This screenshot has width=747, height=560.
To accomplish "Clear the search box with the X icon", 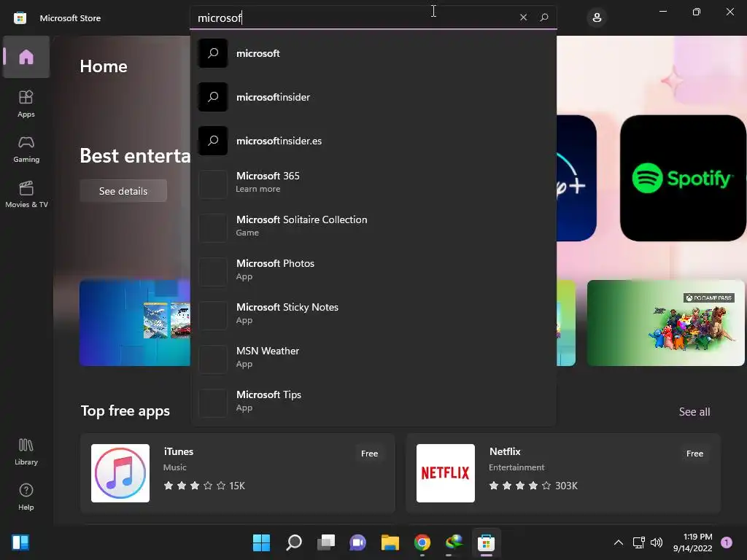I will coord(523,17).
